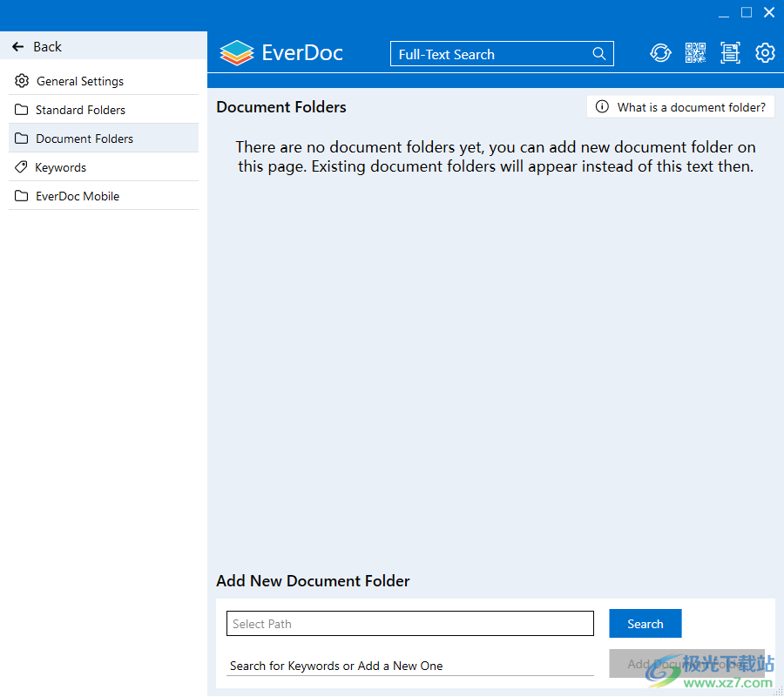Click the EverDoc layered logo icon
784x697 pixels.
pos(236,52)
